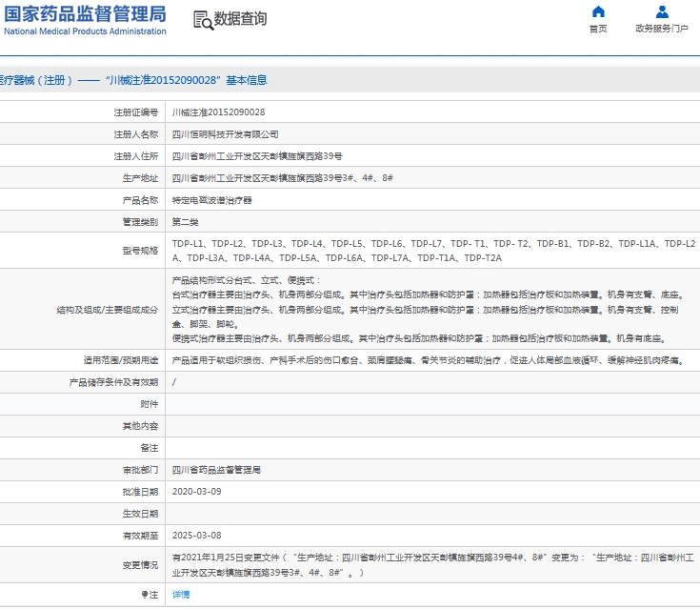Click the 政务服务门户 text label

(662, 29)
